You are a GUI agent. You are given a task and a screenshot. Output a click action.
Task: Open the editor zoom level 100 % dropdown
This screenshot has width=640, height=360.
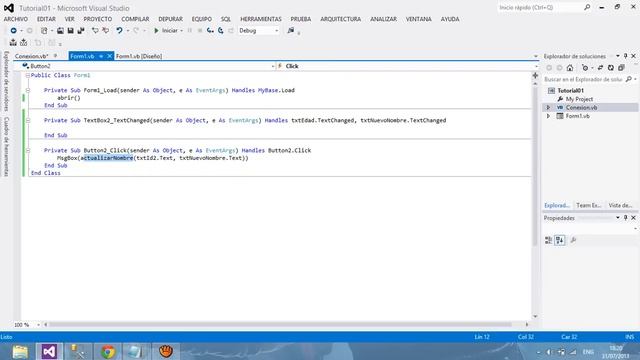pyautogui.click(x=38, y=325)
